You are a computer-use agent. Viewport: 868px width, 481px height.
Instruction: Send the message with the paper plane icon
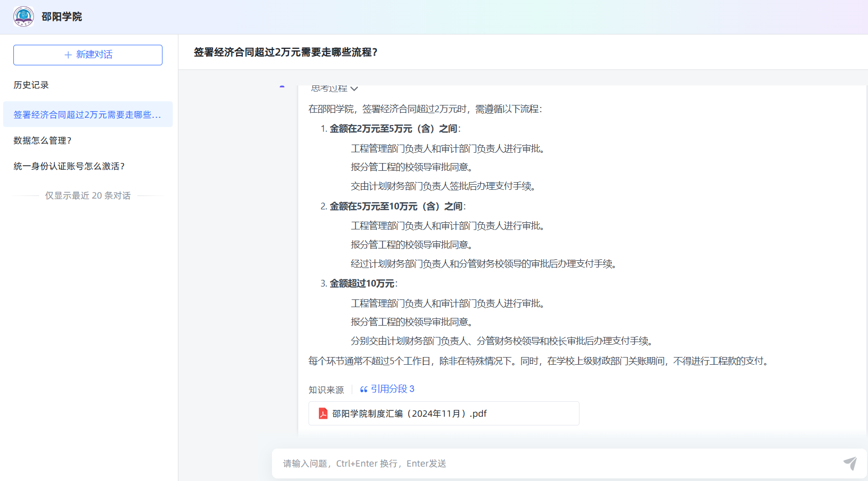(x=850, y=463)
